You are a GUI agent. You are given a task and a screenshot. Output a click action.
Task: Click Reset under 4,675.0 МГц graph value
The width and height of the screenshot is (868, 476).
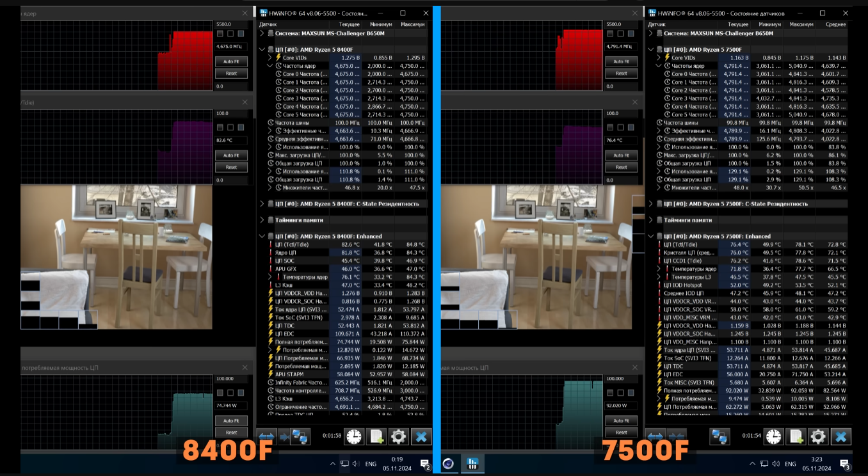pyautogui.click(x=231, y=73)
